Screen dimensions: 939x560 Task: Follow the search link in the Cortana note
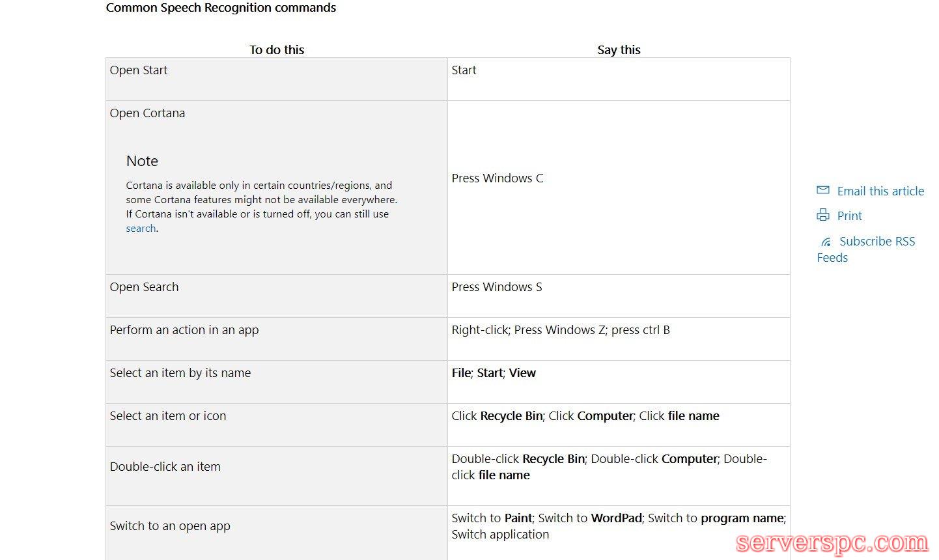141,229
